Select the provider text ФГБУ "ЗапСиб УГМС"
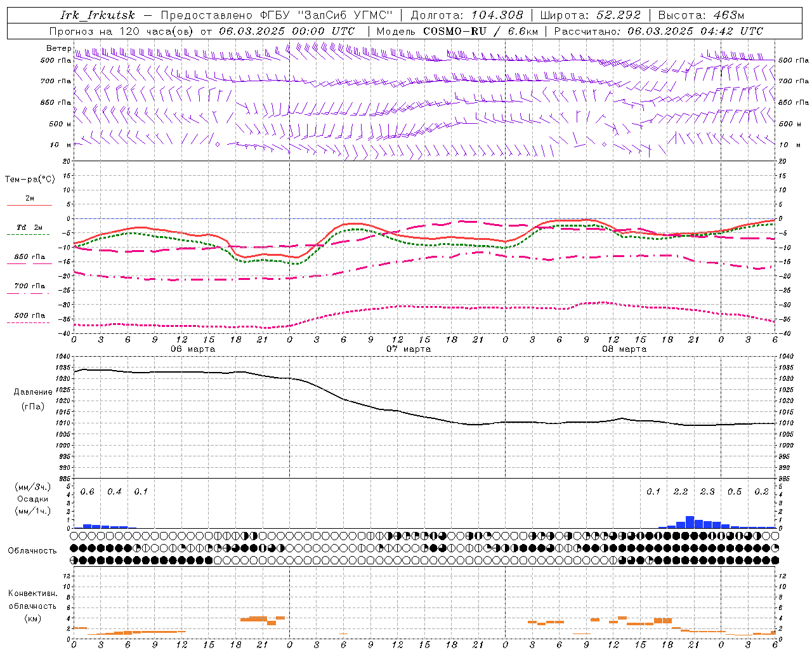 coord(327,15)
